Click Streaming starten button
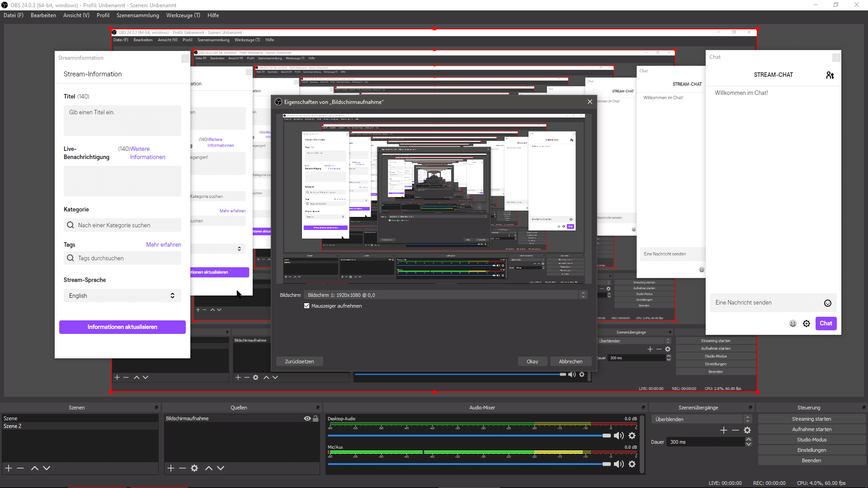The image size is (868, 488). 811,419
